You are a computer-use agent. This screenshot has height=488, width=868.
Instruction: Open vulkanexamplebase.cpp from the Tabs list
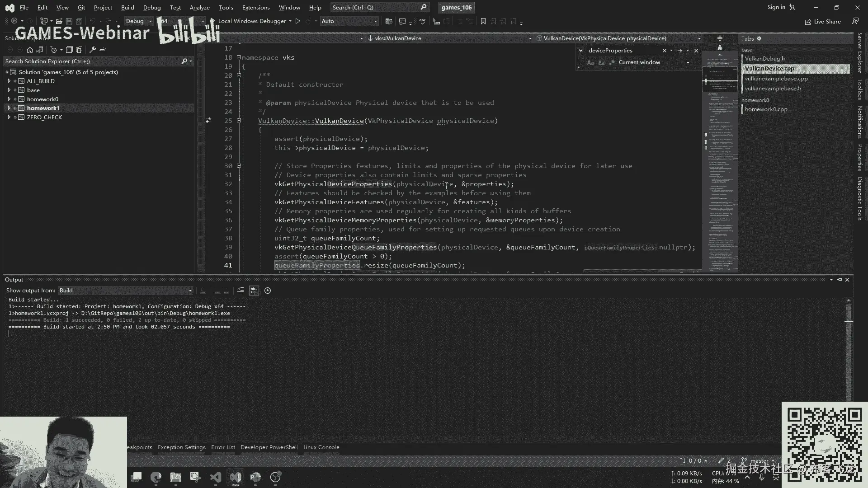point(776,79)
